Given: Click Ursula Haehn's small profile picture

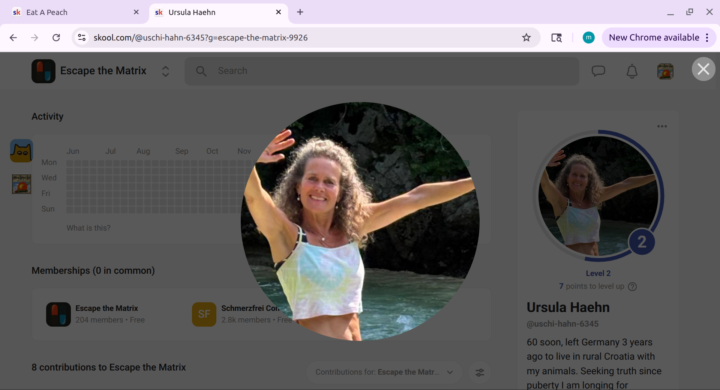Looking at the screenshot, I should (598, 196).
